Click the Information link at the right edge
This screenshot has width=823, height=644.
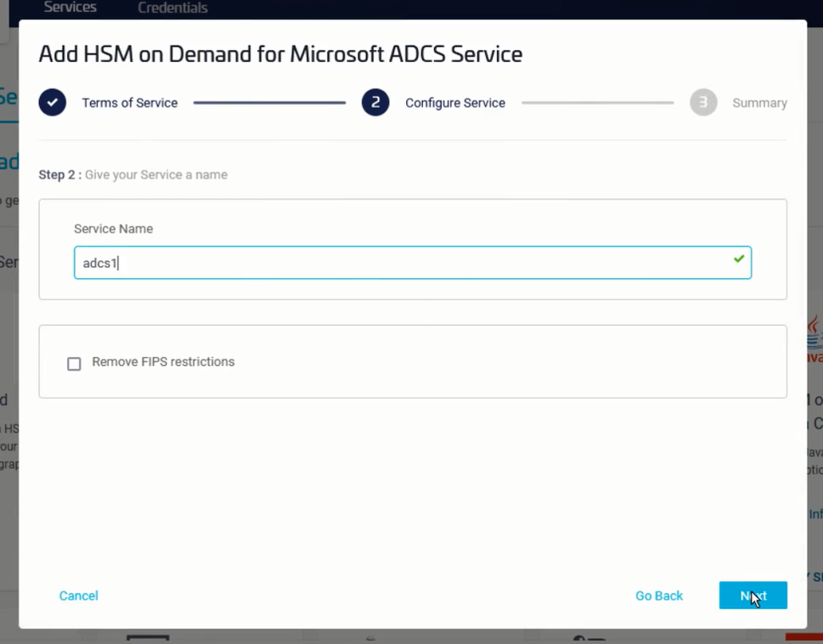814,514
